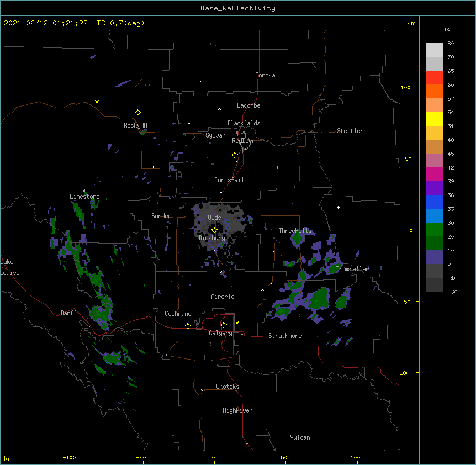This screenshot has width=476, height=465.
Task: Select the Blackfalds map label
Action: pos(244,123)
